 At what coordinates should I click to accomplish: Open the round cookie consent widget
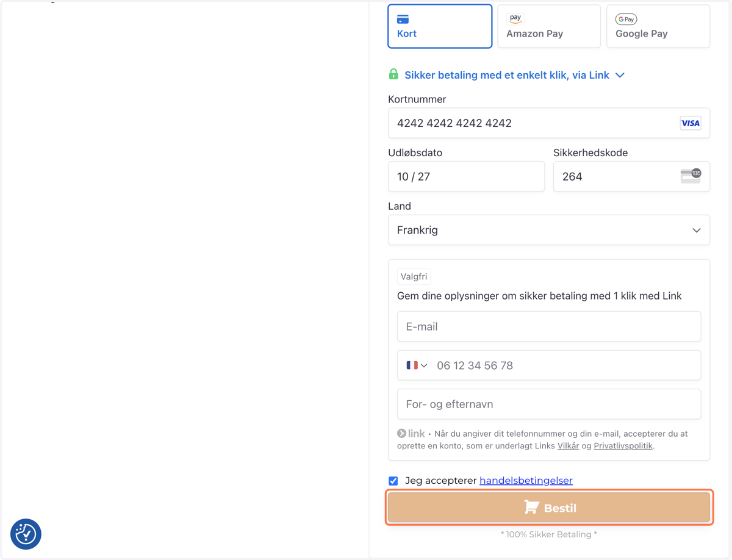(26, 534)
